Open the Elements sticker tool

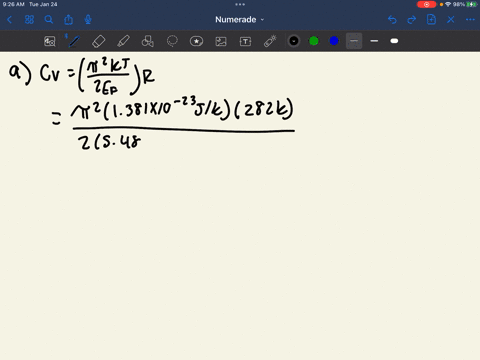pos(196,41)
